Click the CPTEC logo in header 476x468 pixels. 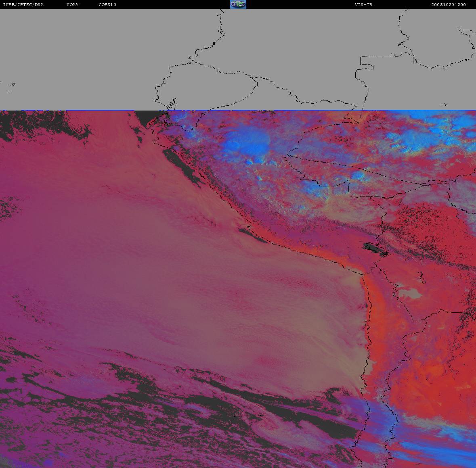pyautogui.click(x=238, y=4)
